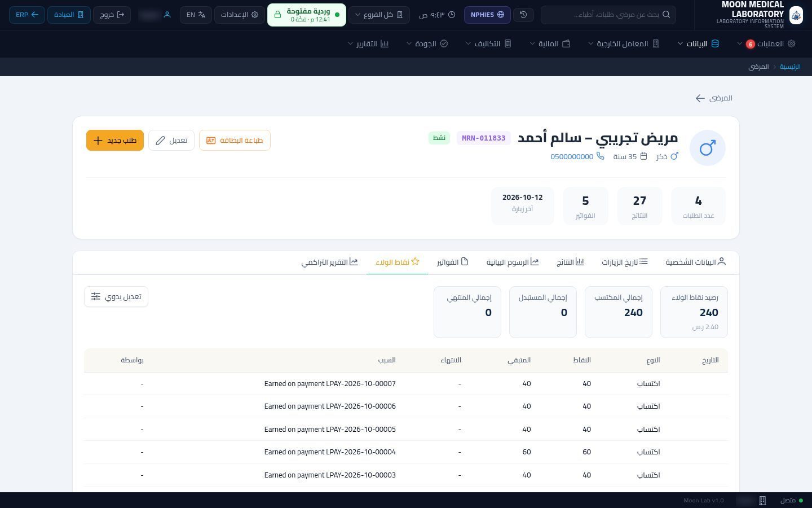Open the العمليات operations menu
This screenshot has width=812, height=508.
click(766, 44)
